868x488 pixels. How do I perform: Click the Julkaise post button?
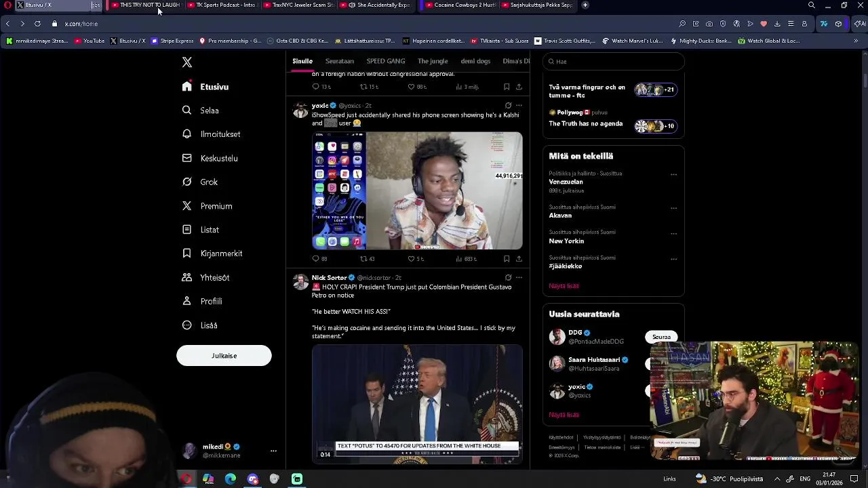224,356
